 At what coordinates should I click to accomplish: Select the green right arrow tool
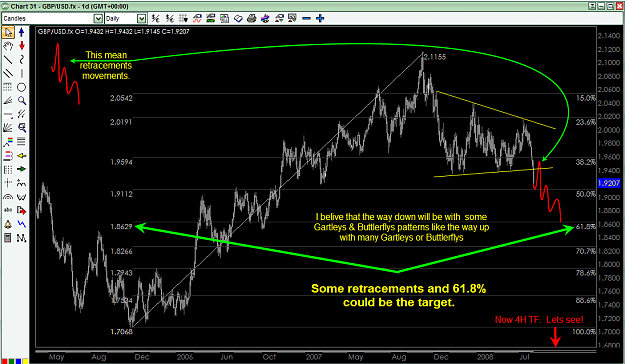click(22, 169)
